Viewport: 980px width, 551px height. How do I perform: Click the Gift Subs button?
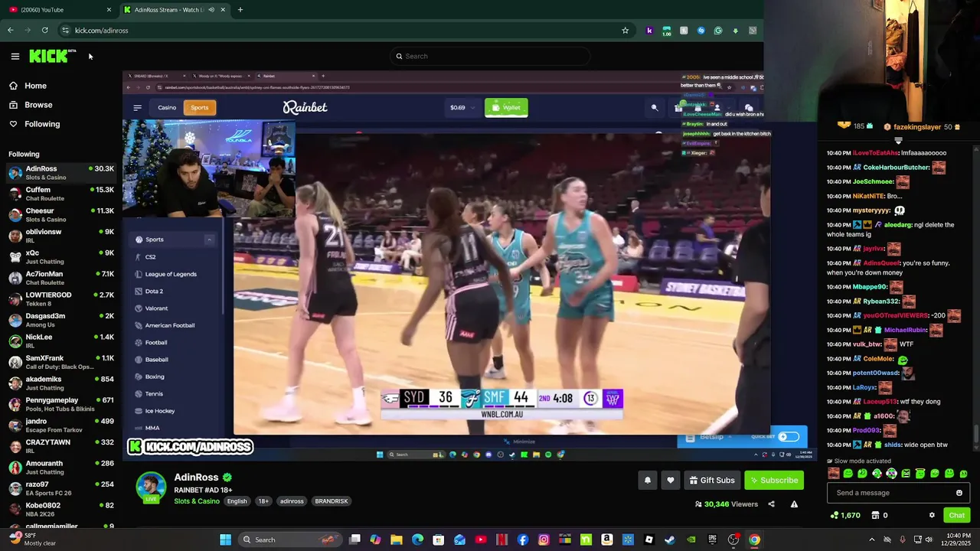711,481
